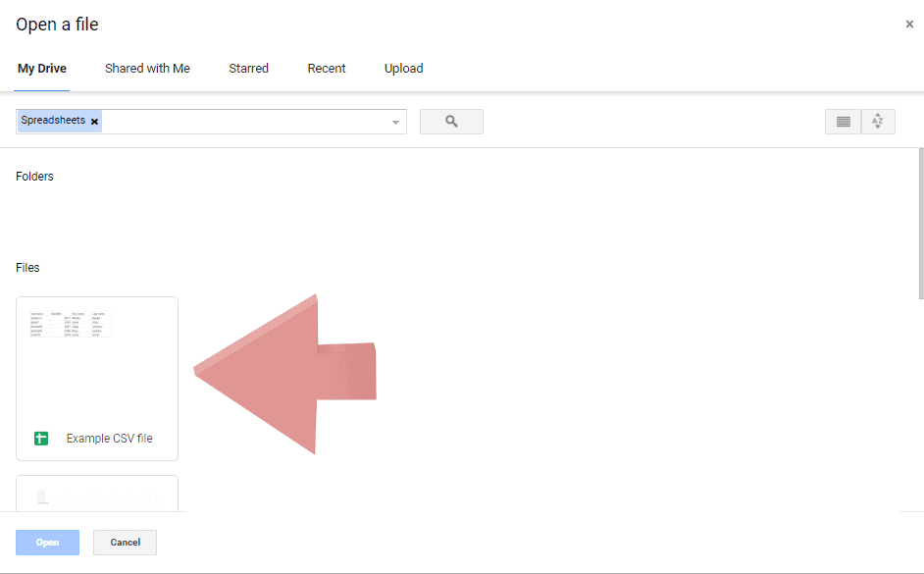Click the file name Example CSV file
Viewport: 924px width, 574px height.
pyautogui.click(x=109, y=438)
